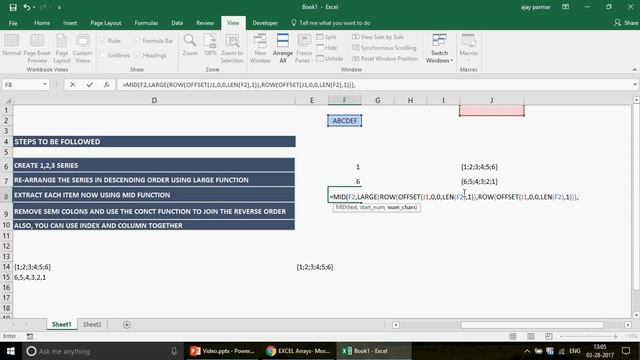
Task: Open Action Center notification icon
Action: tap(626, 351)
